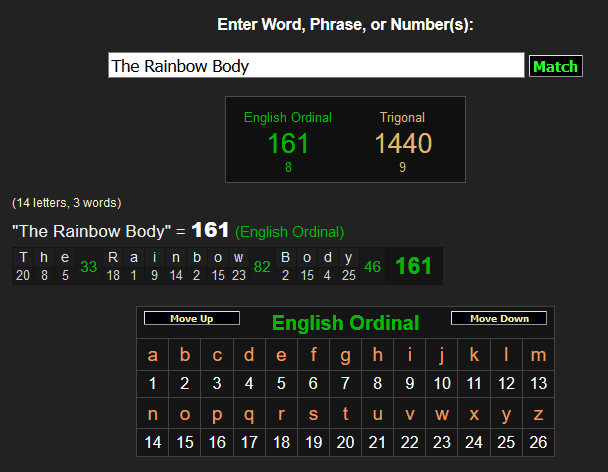Click the '(14 letters, 3 words)' count text
This screenshot has height=472, width=608.
point(66,203)
